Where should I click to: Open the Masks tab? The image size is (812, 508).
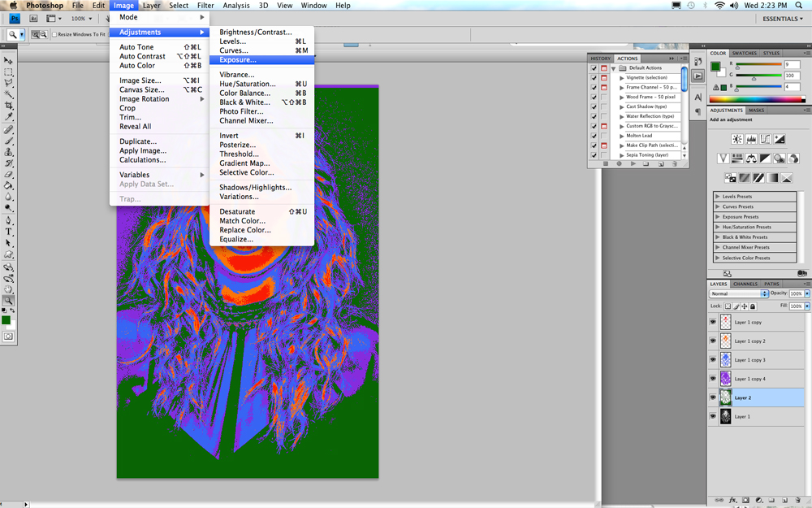[x=756, y=111]
